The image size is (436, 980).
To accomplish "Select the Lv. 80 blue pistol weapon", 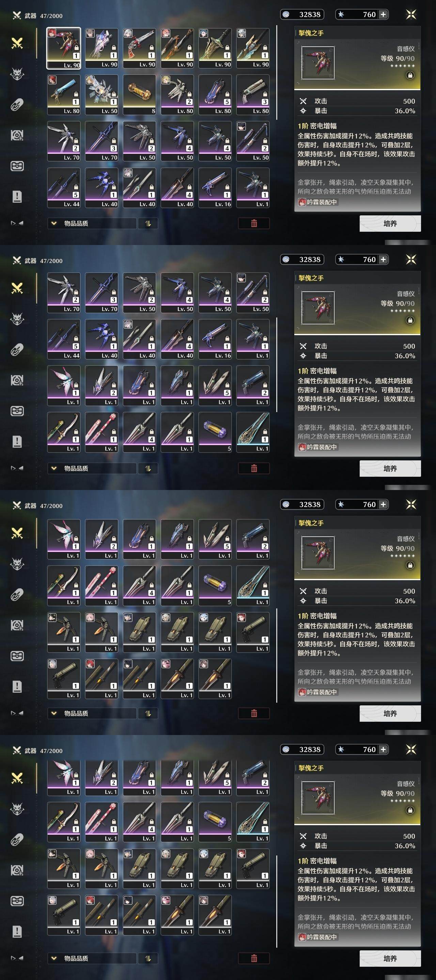I will (64, 94).
